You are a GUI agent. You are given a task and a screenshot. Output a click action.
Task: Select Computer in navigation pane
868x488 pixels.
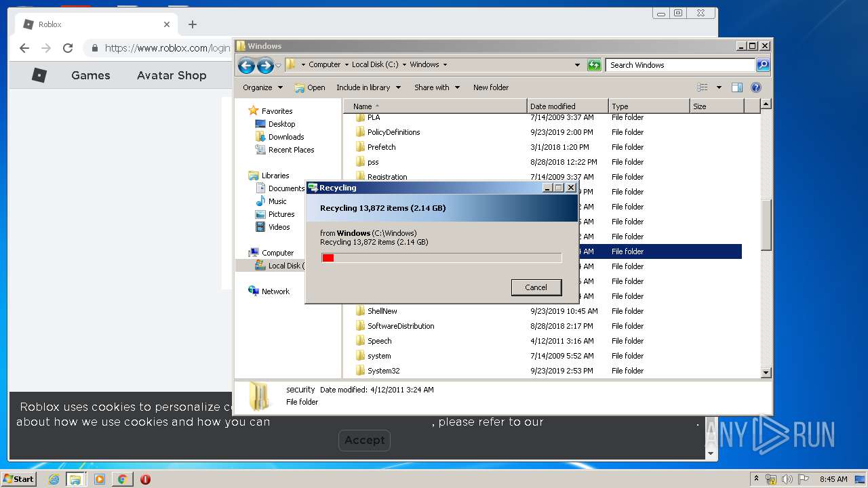[x=271, y=253]
